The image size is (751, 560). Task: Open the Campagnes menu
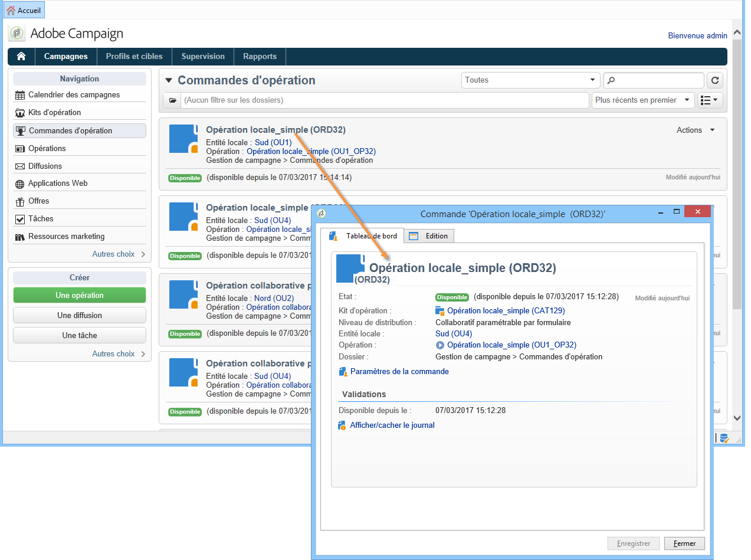click(66, 57)
